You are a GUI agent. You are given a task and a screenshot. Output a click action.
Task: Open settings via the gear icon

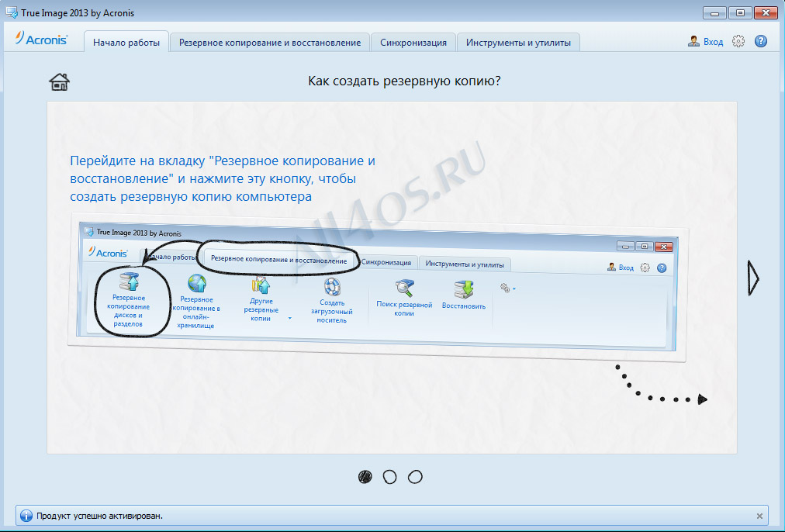pyautogui.click(x=738, y=42)
